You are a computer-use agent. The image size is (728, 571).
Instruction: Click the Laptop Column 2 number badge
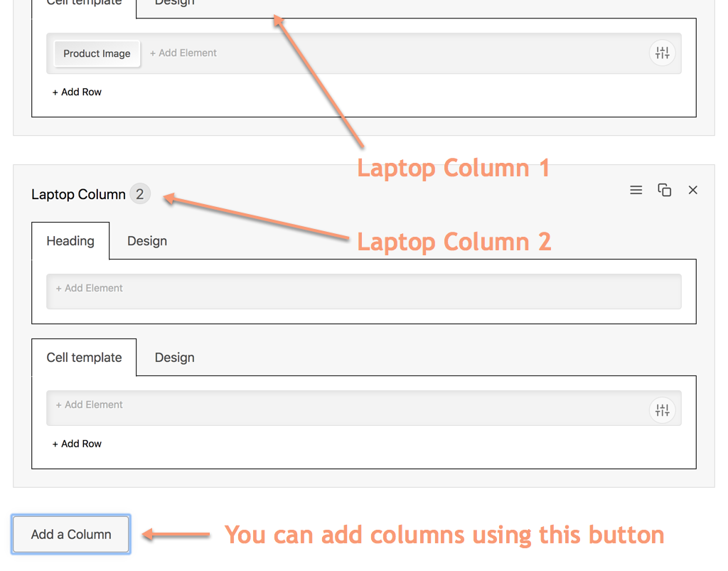140,194
